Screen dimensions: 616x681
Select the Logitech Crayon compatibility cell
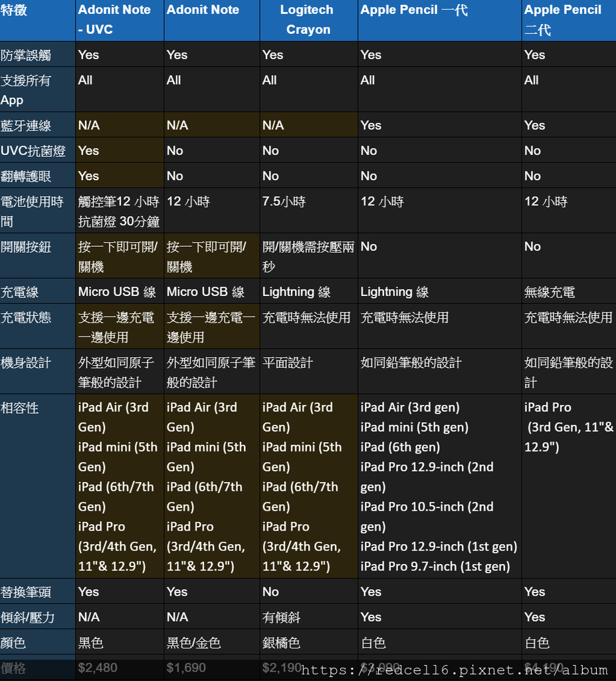[308, 486]
